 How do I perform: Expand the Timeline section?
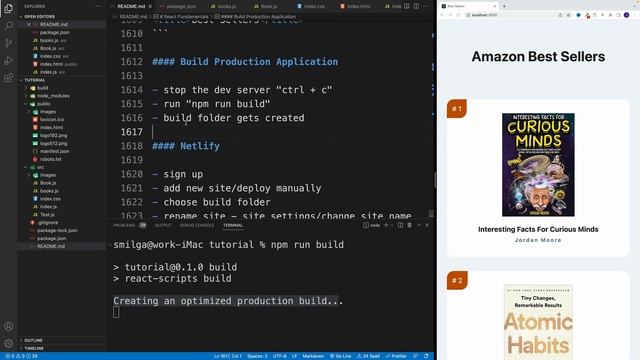[34, 348]
